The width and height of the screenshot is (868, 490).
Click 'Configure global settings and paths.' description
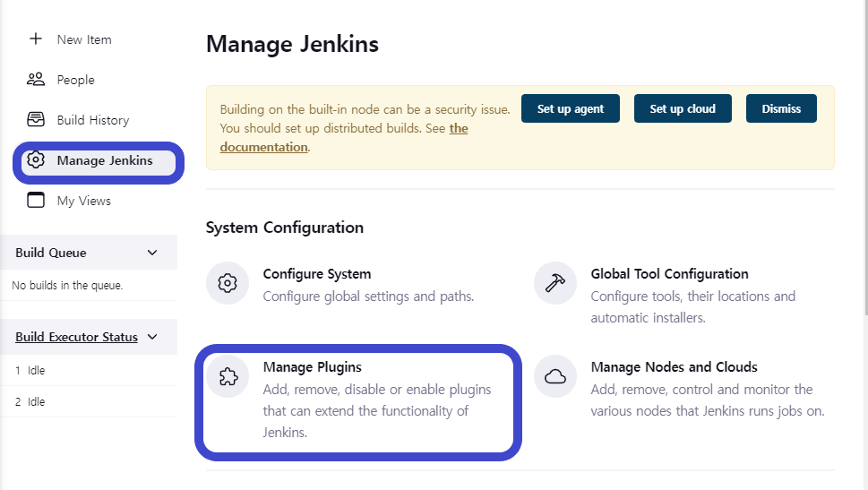368,297
